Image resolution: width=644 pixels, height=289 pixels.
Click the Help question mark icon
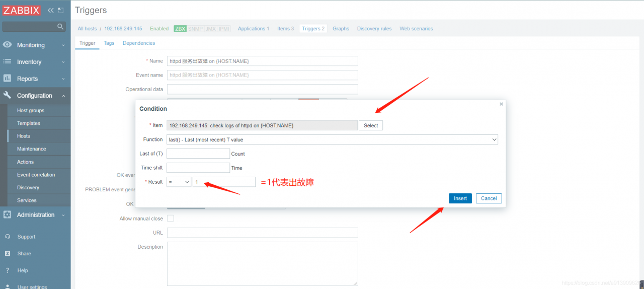8,270
